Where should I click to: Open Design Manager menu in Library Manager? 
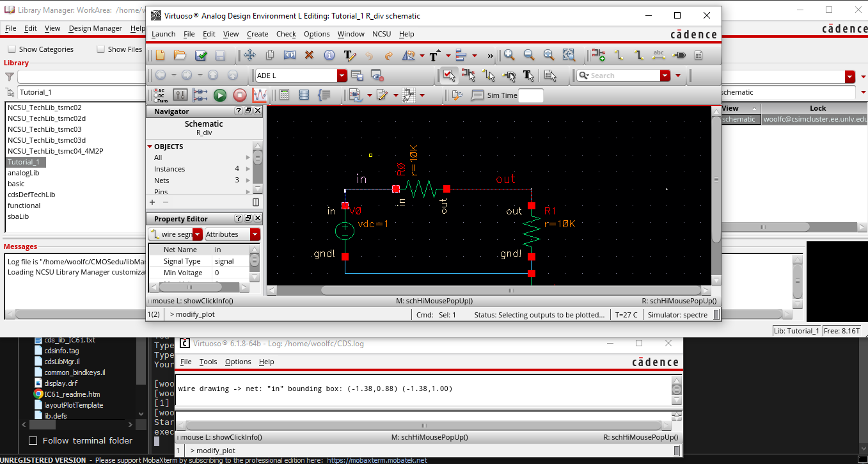tap(95, 28)
